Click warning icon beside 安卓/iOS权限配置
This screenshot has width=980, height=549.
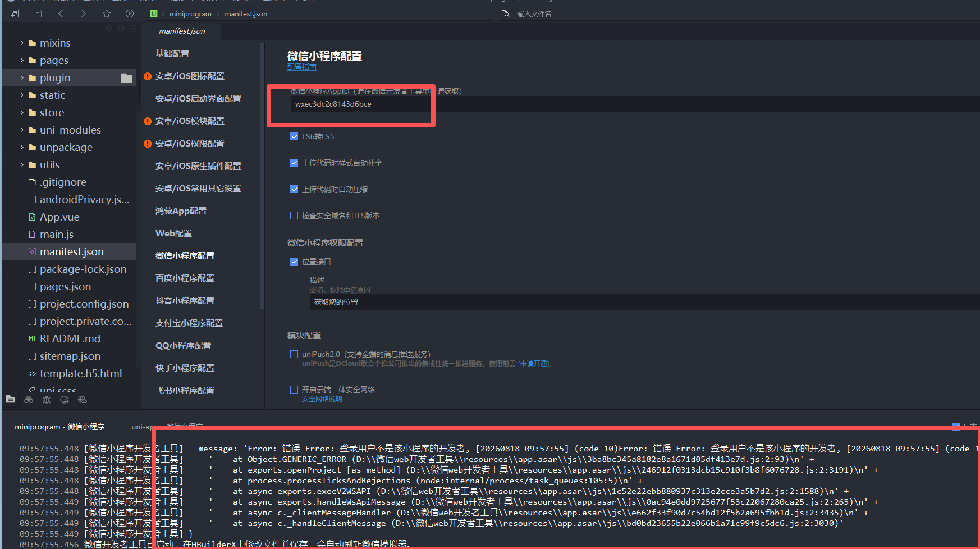(x=148, y=144)
